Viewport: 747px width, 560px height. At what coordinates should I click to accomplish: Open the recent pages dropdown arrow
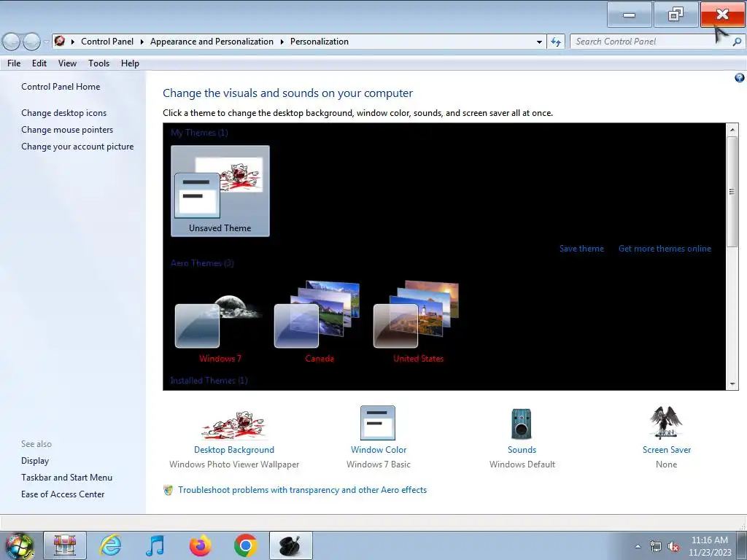[46, 42]
